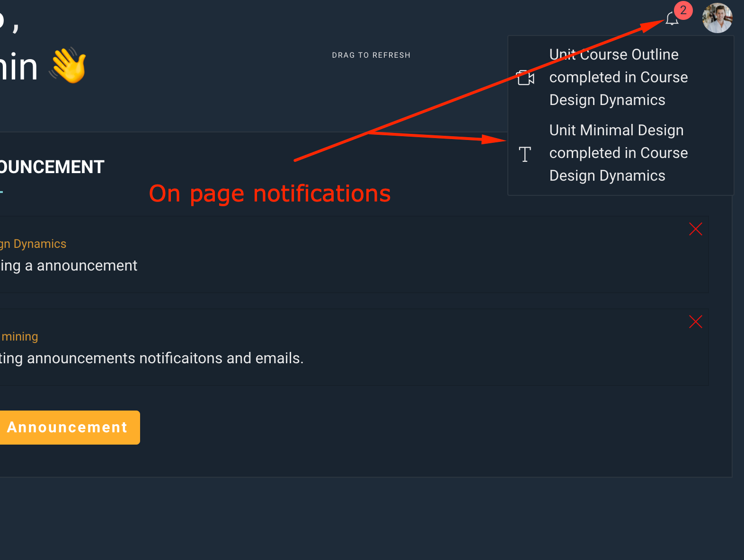
Task: Click the red 'On page notifications' annotation
Action: 270,194
